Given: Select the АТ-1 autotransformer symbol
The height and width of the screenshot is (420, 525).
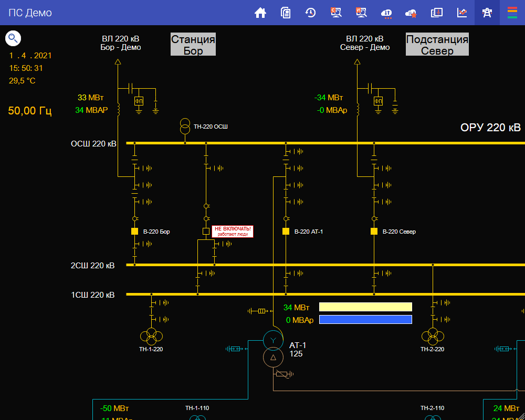Looking at the screenshot, I should pos(273,348).
